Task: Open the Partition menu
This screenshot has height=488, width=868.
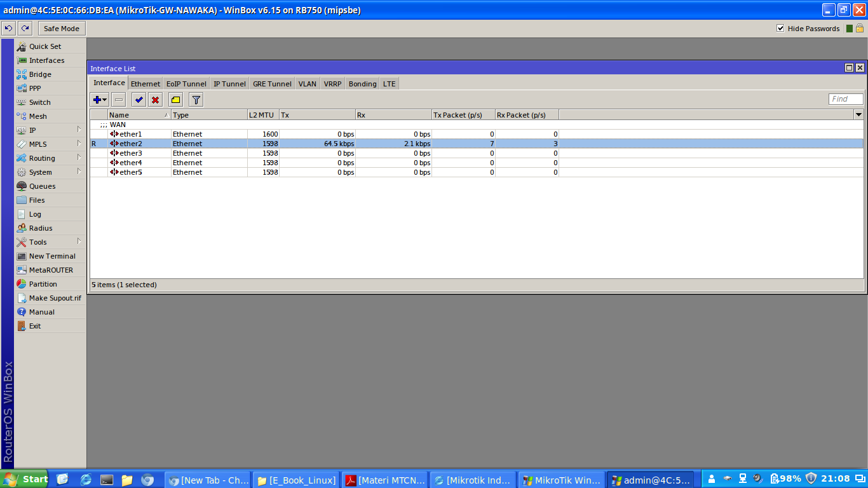Action: [50, 284]
